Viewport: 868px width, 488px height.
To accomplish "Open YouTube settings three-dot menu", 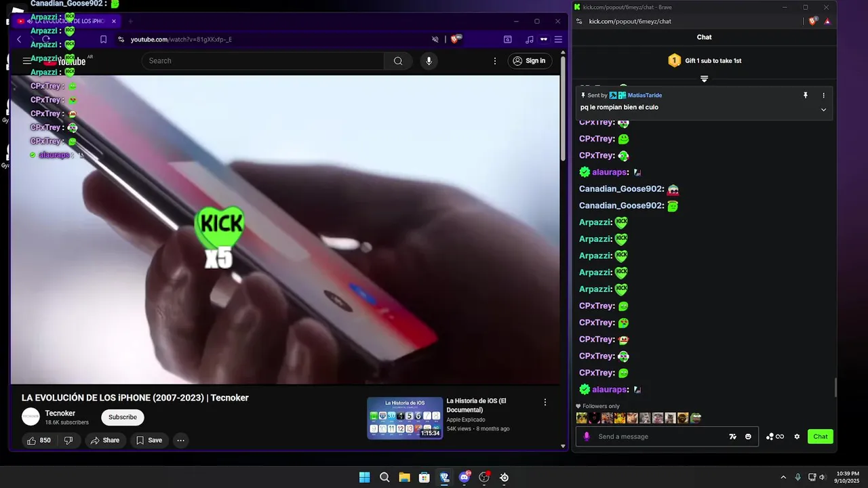I will pyautogui.click(x=495, y=61).
